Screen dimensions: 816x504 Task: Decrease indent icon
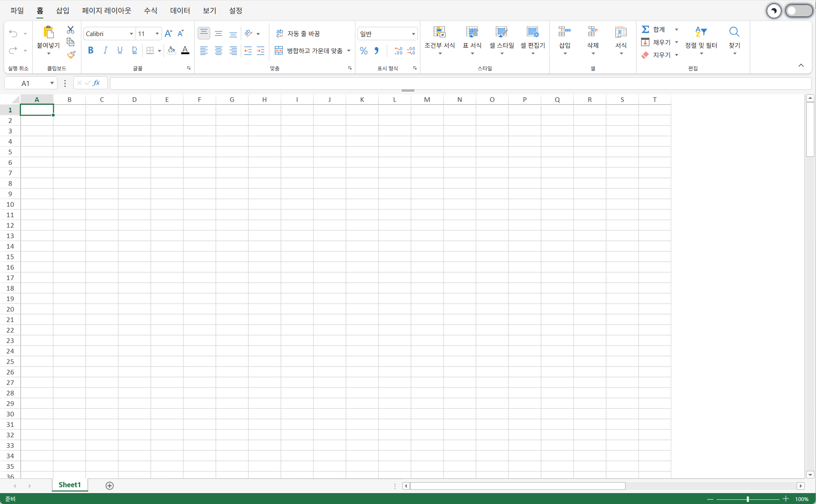248,51
